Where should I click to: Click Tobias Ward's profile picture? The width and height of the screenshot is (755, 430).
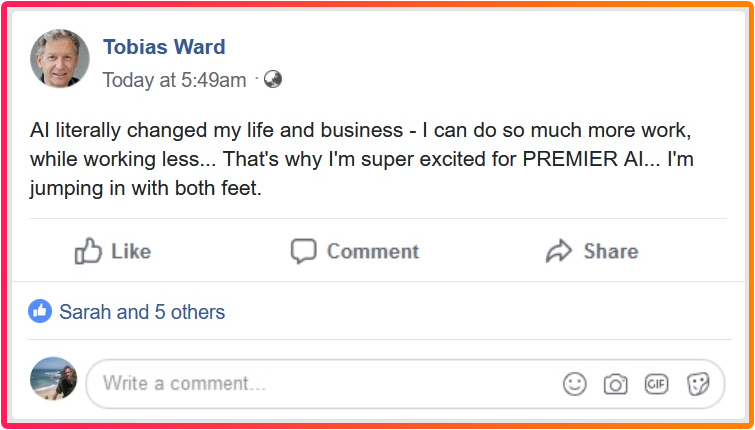(60, 61)
